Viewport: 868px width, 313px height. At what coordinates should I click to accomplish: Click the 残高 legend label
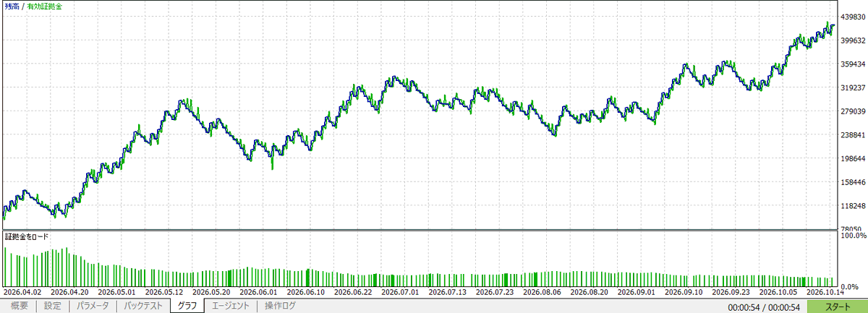point(11,6)
